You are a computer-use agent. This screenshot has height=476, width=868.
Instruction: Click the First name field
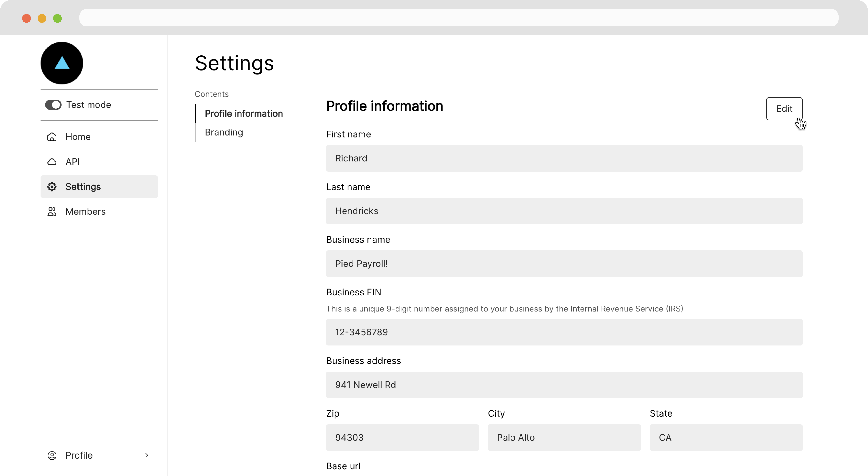point(564,158)
